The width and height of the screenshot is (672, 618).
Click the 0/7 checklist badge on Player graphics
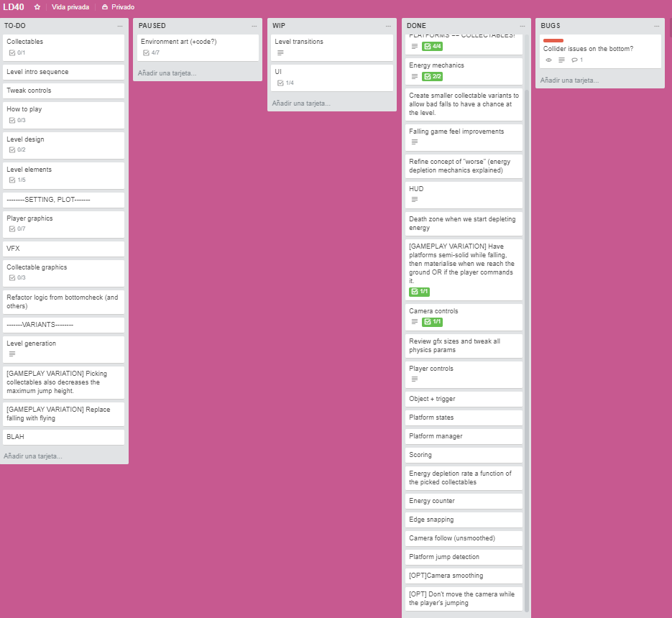coord(17,229)
